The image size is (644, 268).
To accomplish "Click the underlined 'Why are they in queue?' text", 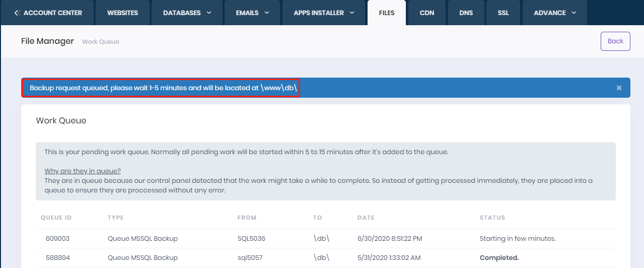I will coord(83,171).
